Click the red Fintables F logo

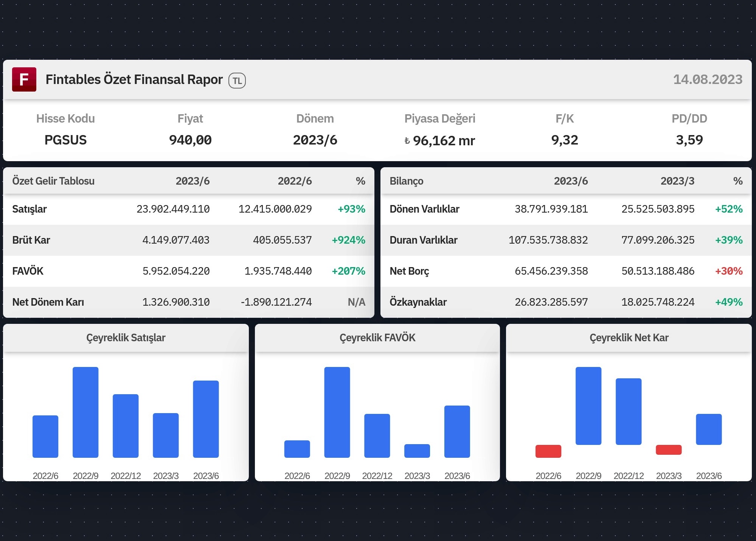click(x=24, y=79)
